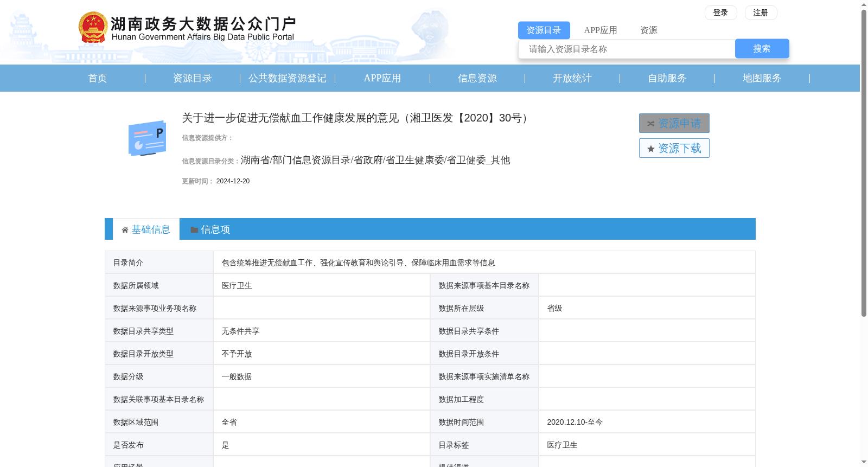Click the update date 2024-12-20
Image resolution: width=868 pixels, height=467 pixels.
[x=233, y=181]
